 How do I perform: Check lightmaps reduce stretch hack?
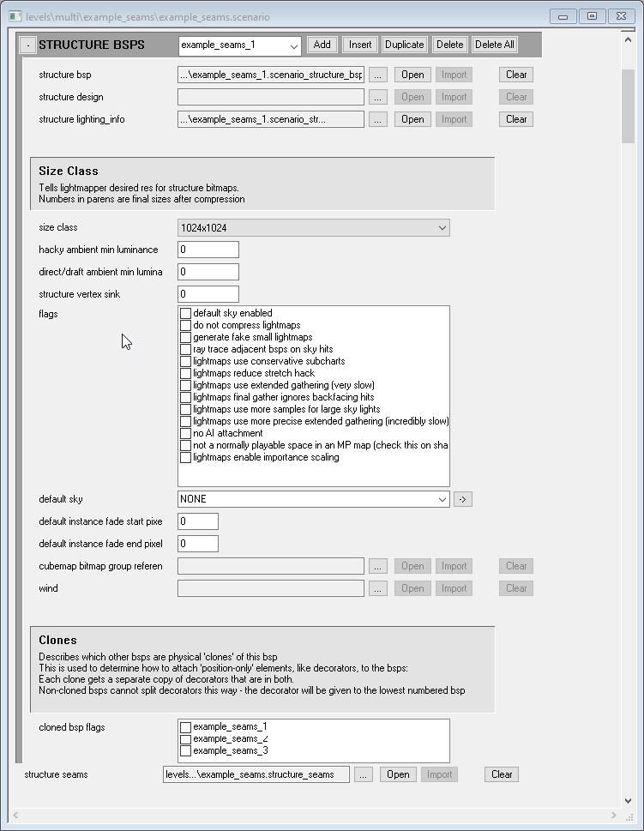[185, 373]
